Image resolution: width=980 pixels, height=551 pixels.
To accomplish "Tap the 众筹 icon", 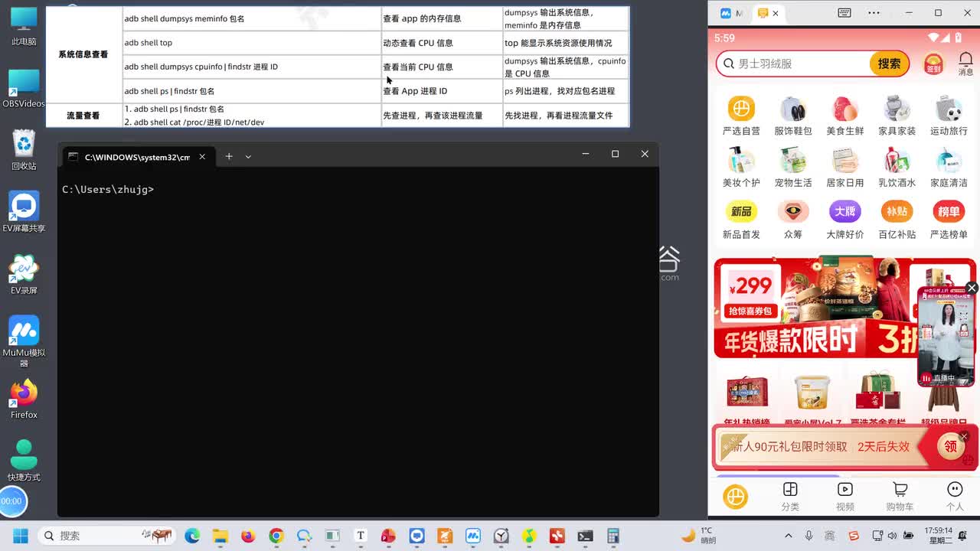I will click(793, 212).
